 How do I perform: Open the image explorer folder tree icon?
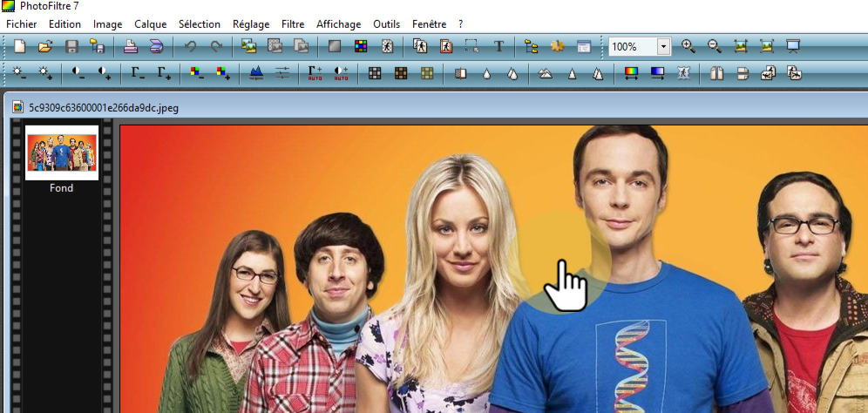(532, 46)
